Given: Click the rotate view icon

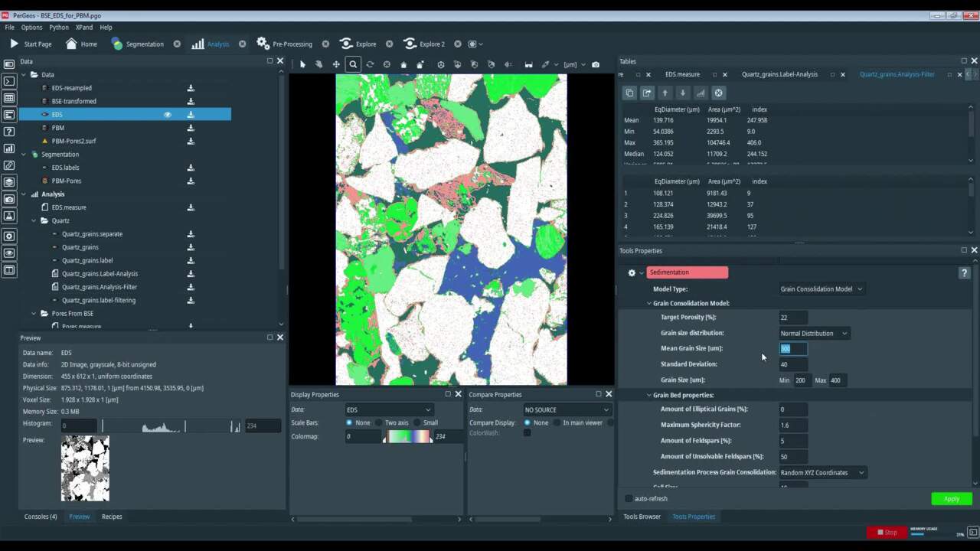Looking at the screenshot, I should 370,64.
